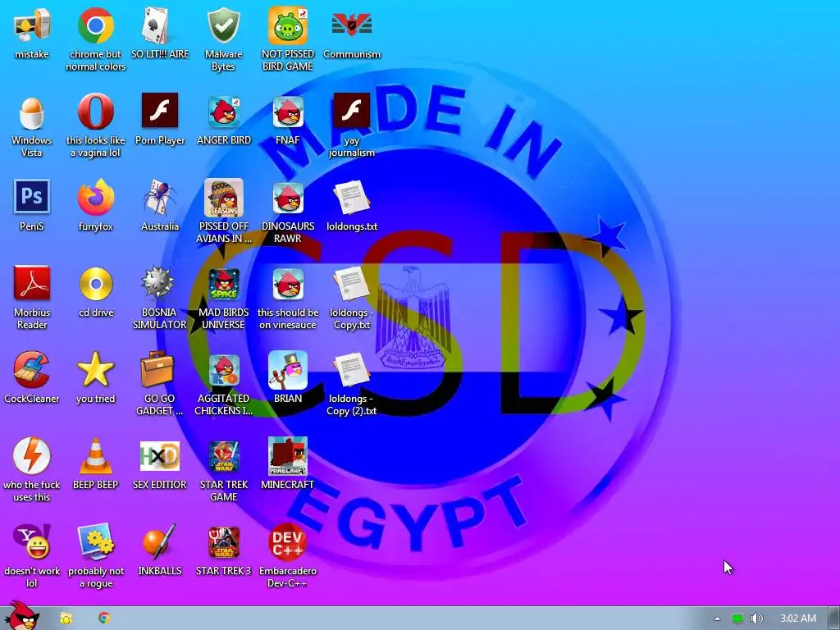
Task: Select the 'you tried' gold star icon
Action: (95, 370)
